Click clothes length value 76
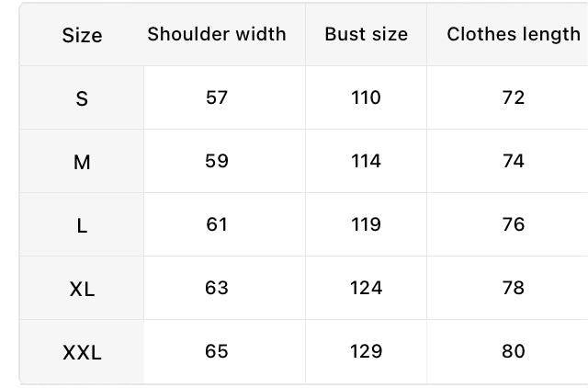Viewport: 588px width, 388px height. click(x=514, y=224)
